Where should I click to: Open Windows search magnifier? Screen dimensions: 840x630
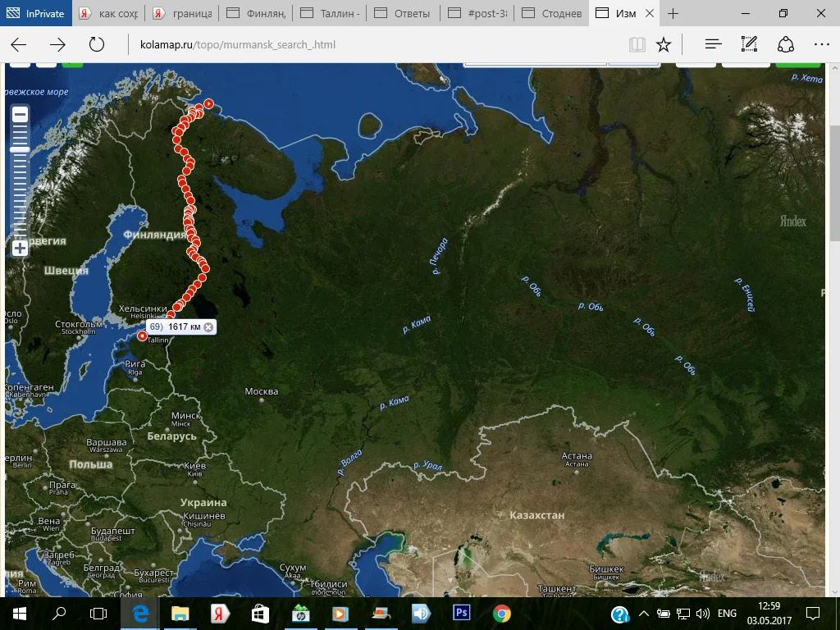pyautogui.click(x=59, y=614)
